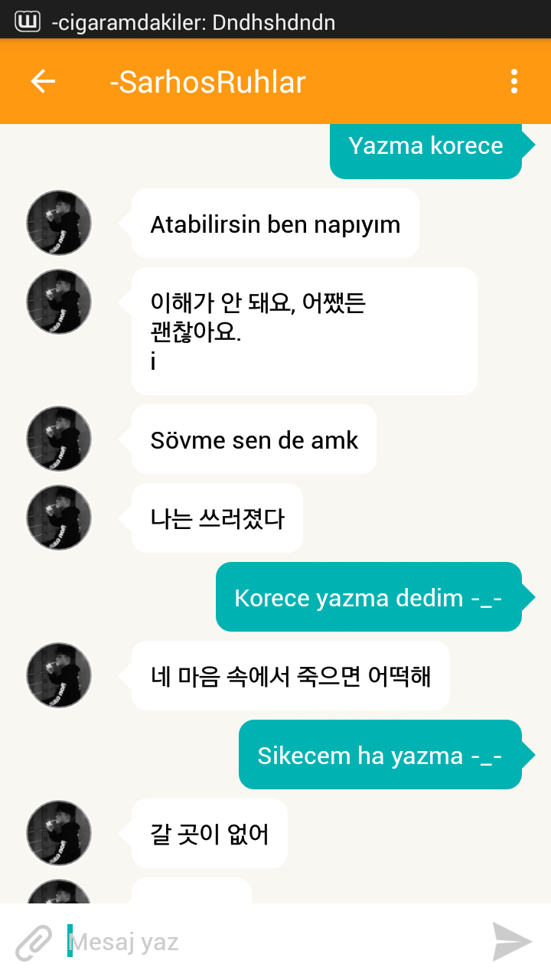
Task: Tap the 'Atabilirsin ben napıyım' message
Action: click(275, 224)
